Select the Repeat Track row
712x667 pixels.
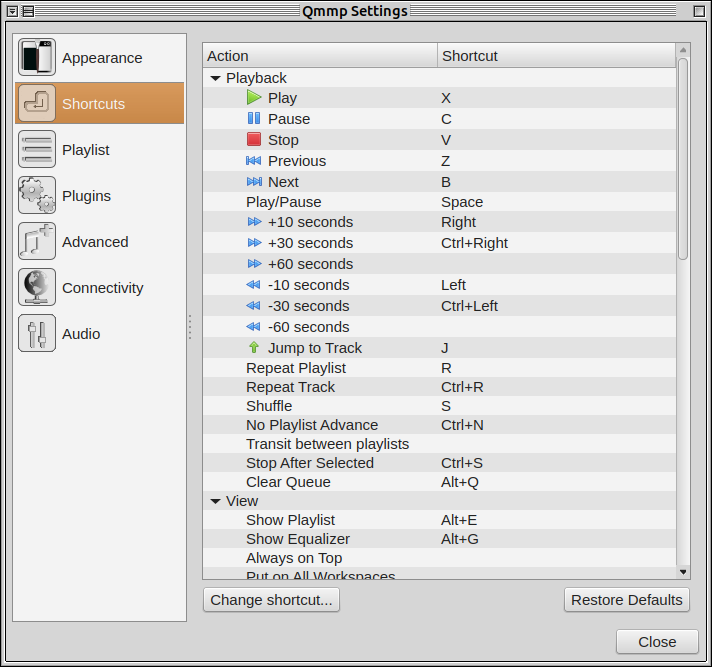(439, 387)
